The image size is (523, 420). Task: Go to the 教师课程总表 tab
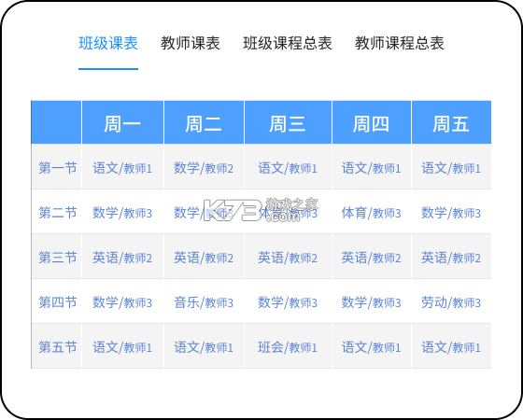pyautogui.click(x=400, y=43)
